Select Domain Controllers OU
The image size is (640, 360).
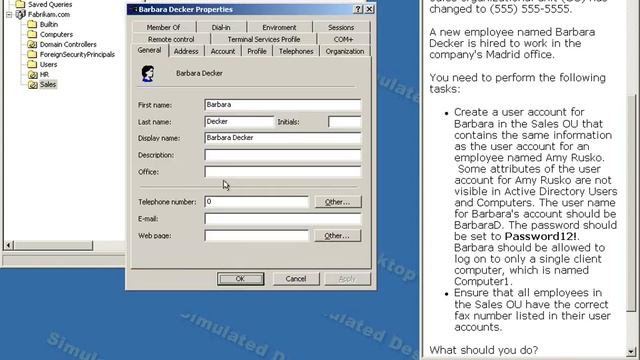[68, 44]
